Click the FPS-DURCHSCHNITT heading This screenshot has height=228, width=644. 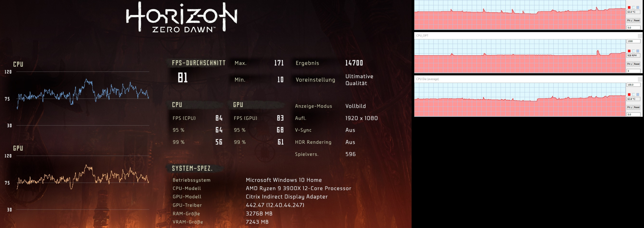pyautogui.click(x=199, y=63)
